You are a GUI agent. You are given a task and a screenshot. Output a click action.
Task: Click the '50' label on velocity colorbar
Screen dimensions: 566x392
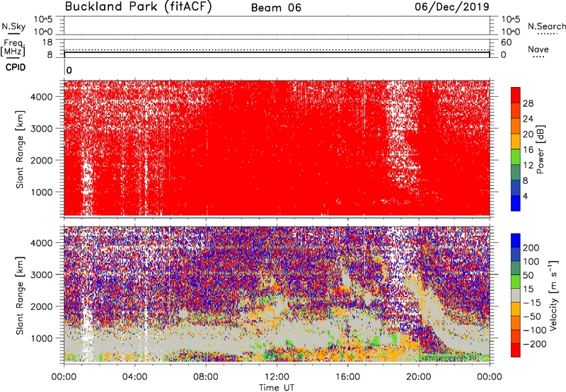click(528, 275)
